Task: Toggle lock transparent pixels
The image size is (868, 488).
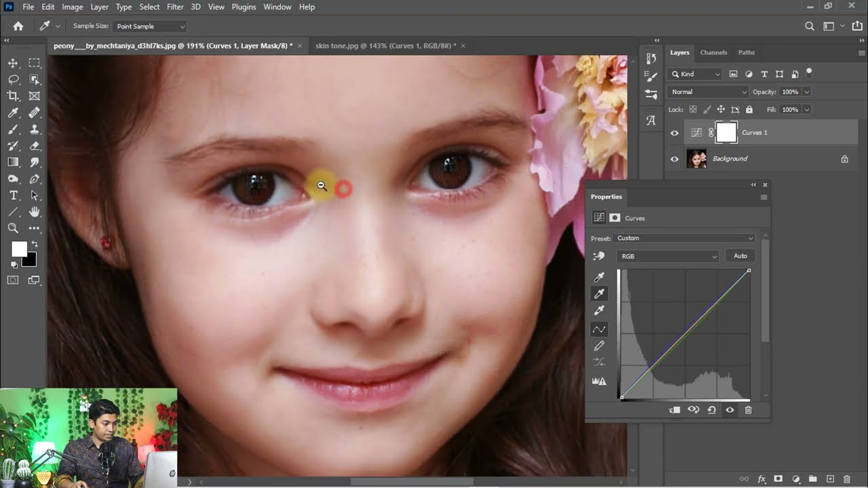Action: [692, 109]
